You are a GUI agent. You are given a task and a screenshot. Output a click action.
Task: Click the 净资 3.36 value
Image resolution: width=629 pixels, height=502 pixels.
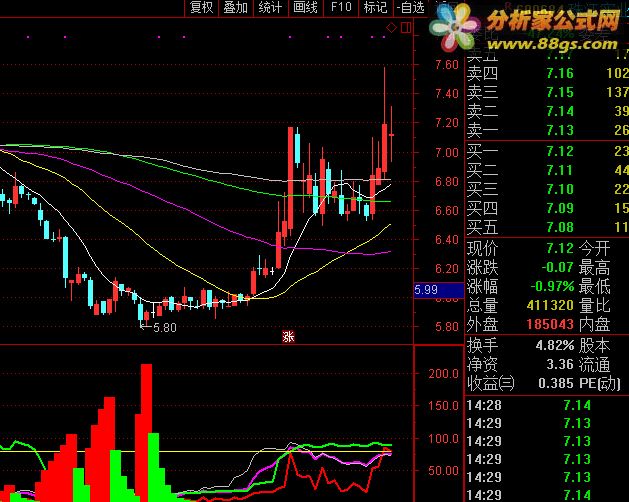click(x=560, y=364)
